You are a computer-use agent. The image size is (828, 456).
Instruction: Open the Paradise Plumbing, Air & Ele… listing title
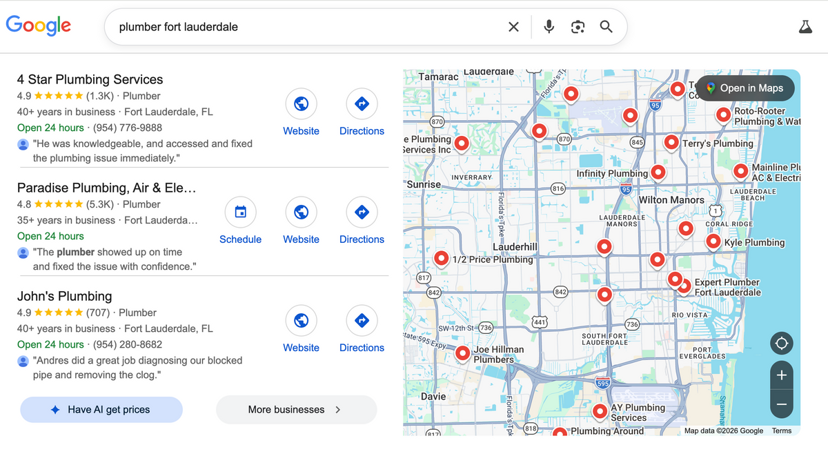point(106,188)
